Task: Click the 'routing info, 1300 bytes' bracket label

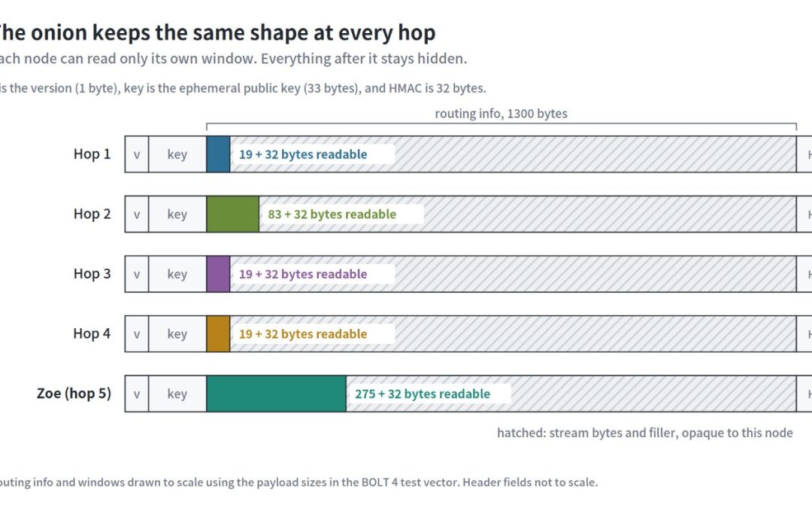Action: pyautogui.click(x=501, y=114)
